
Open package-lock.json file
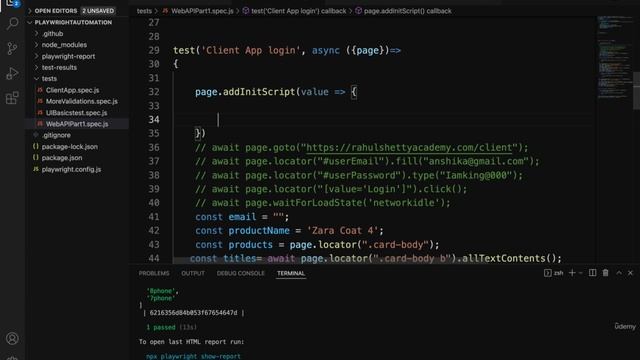(x=69, y=147)
